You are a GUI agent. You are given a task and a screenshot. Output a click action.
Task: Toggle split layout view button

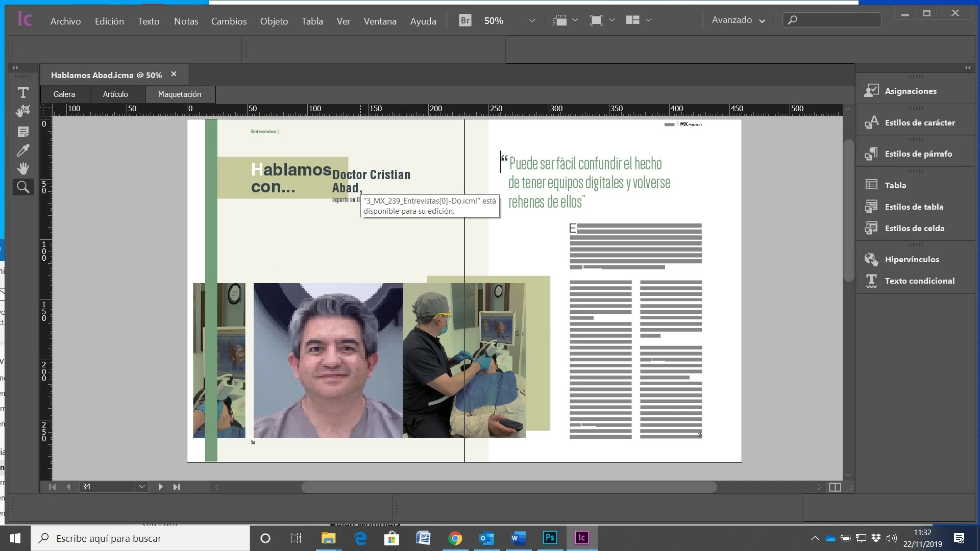coord(835,487)
